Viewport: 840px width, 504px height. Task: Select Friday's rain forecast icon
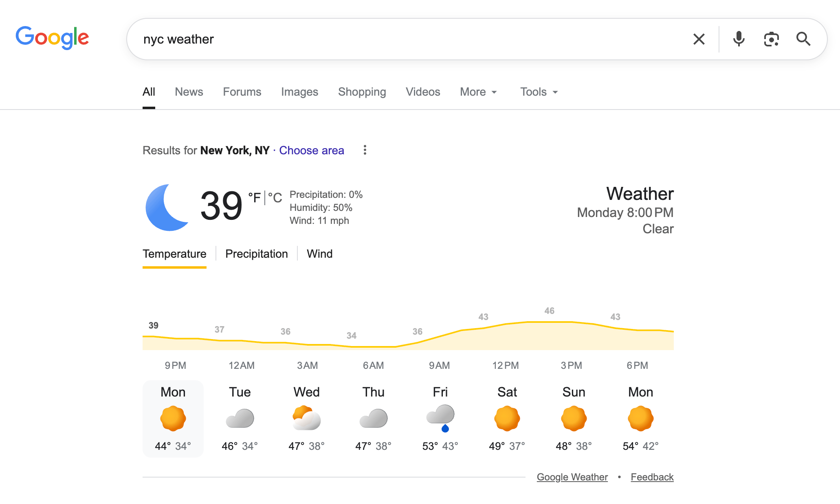(x=440, y=417)
